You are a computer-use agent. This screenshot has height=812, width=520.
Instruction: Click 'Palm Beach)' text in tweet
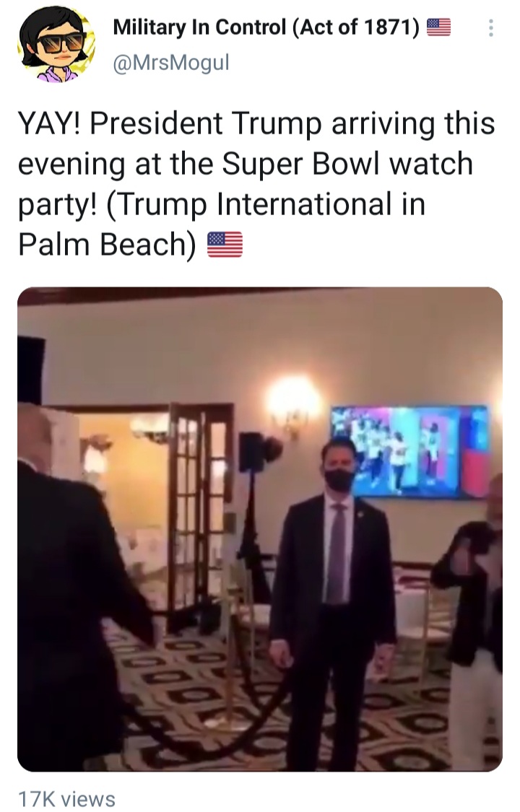107,245
